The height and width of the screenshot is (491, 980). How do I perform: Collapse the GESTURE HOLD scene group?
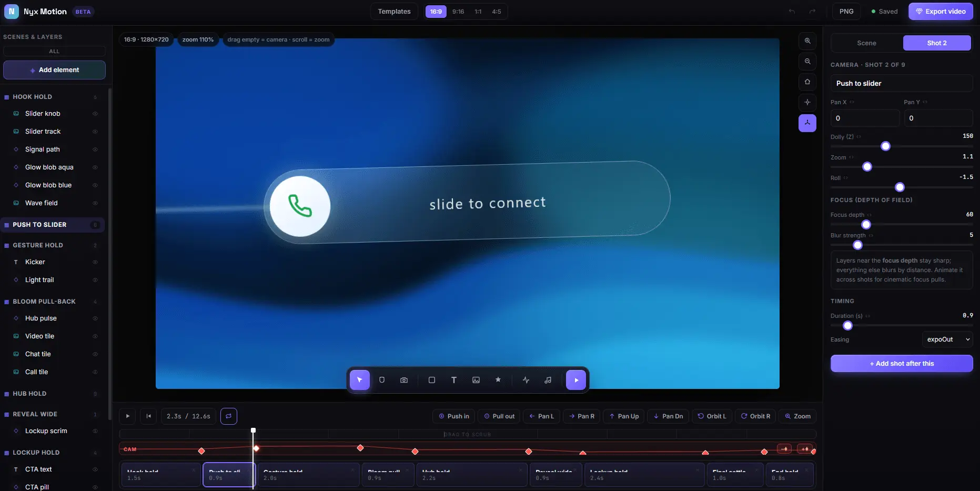pyautogui.click(x=53, y=245)
